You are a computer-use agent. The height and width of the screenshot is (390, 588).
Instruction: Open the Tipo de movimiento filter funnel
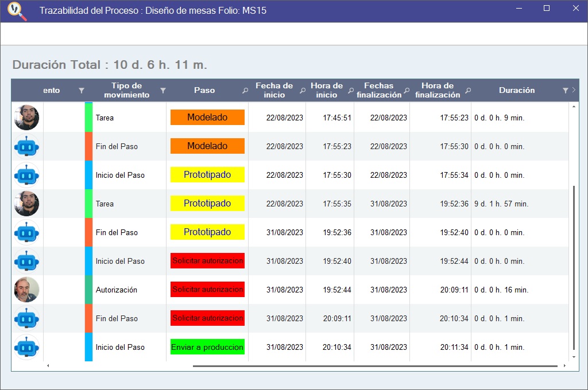point(163,91)
